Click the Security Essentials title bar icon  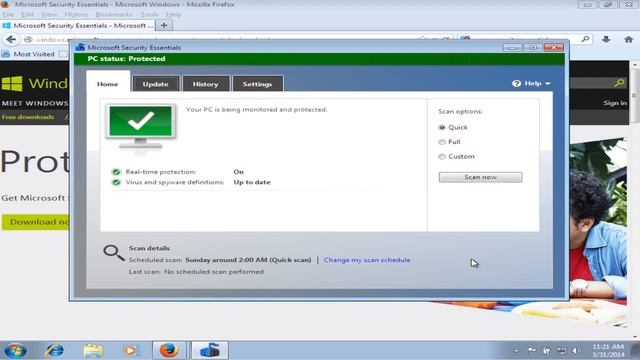[x=80, y=47]
